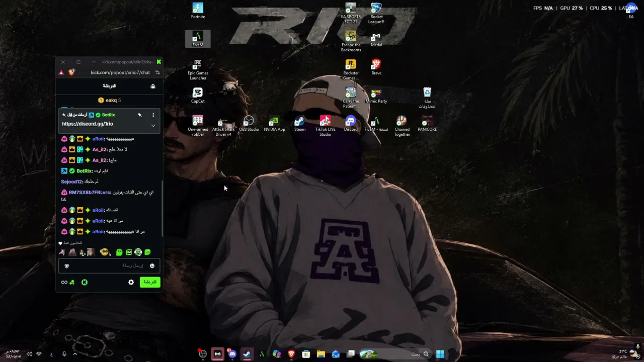
Task: Focus the send message input field
Action: click(x=109, y=266)
